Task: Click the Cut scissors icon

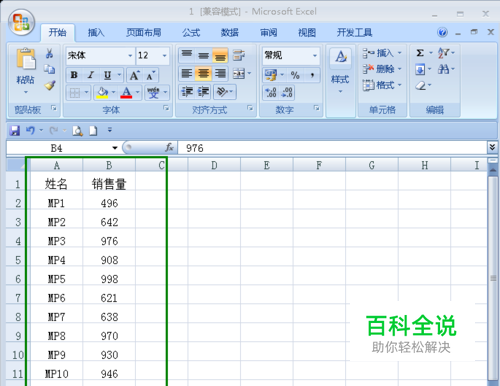Action: (x=49, y=53)
